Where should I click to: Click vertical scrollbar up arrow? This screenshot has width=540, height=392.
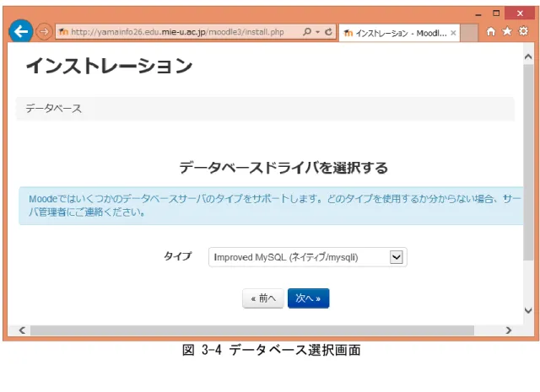[528, 56]
